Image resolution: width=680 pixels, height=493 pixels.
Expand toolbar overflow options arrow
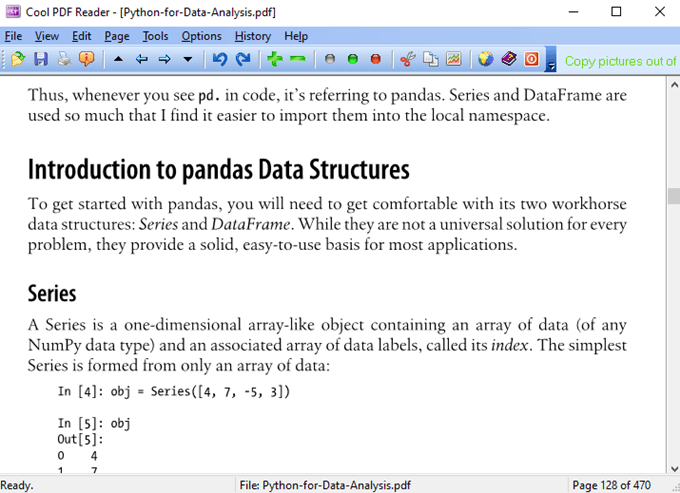(x=551, y=59)
